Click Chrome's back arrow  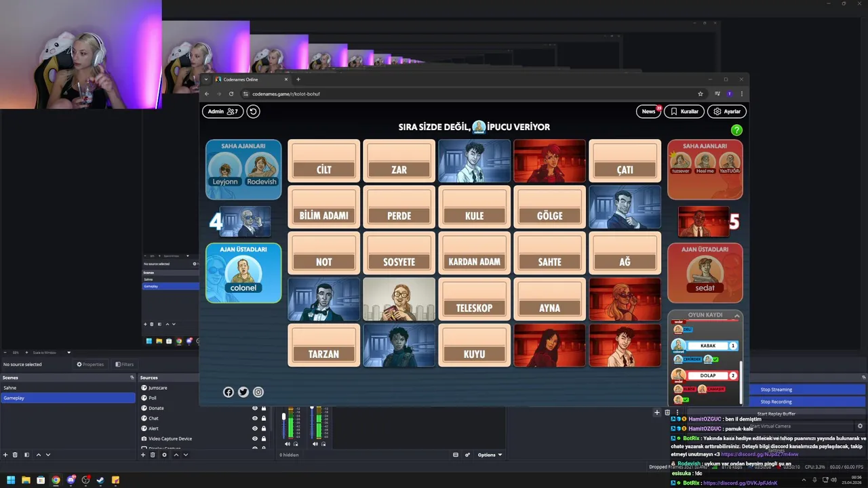[x=207, y=94]
